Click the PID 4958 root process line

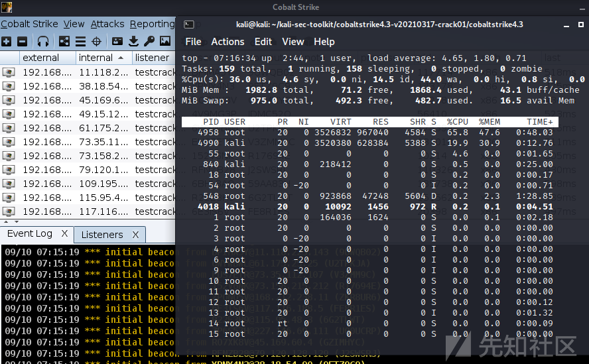[369, 132]
